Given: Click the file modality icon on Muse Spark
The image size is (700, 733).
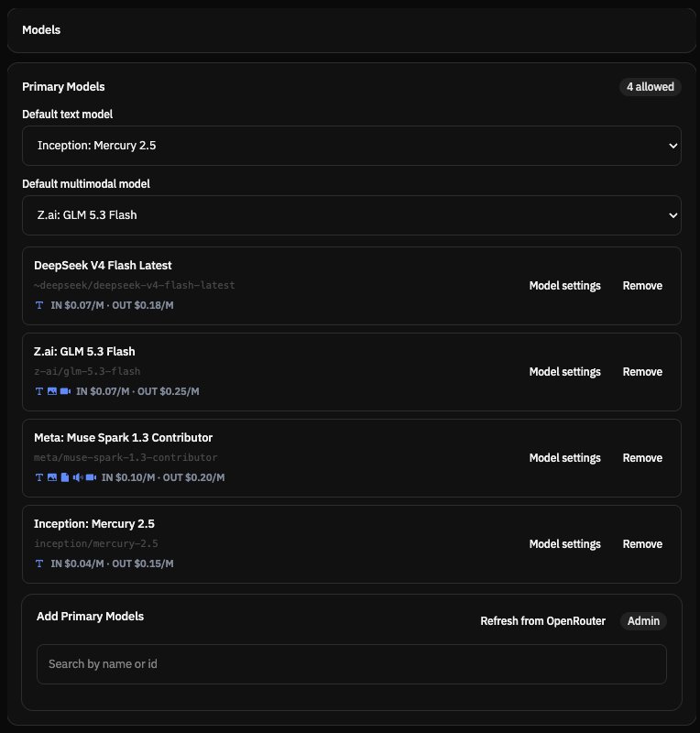Looking at the screenshot, I should 65,477.
